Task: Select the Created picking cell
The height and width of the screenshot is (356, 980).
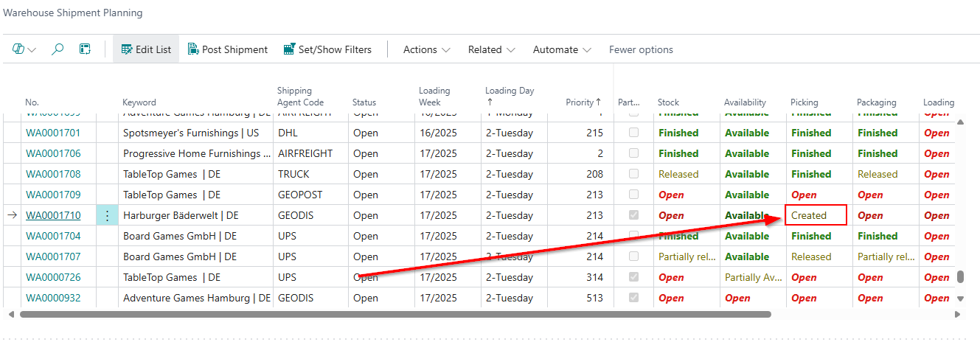Action: click(815, 216)
